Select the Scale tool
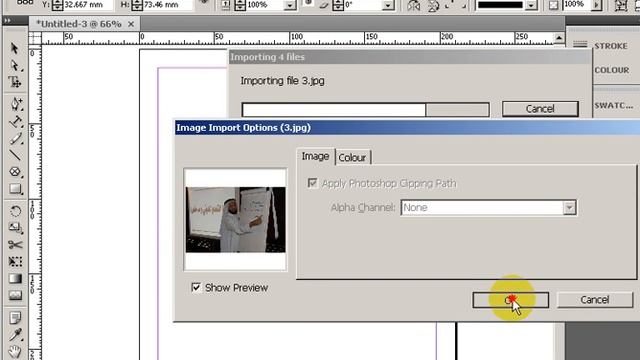The image size is (640, 360). tap(16, 228)
